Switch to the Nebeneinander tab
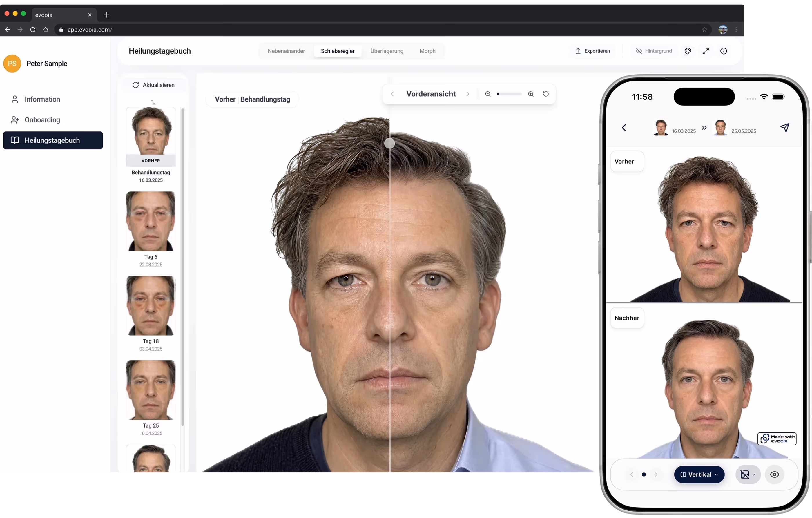This screenshot has height=518, width=812. (x=286, y=51)
